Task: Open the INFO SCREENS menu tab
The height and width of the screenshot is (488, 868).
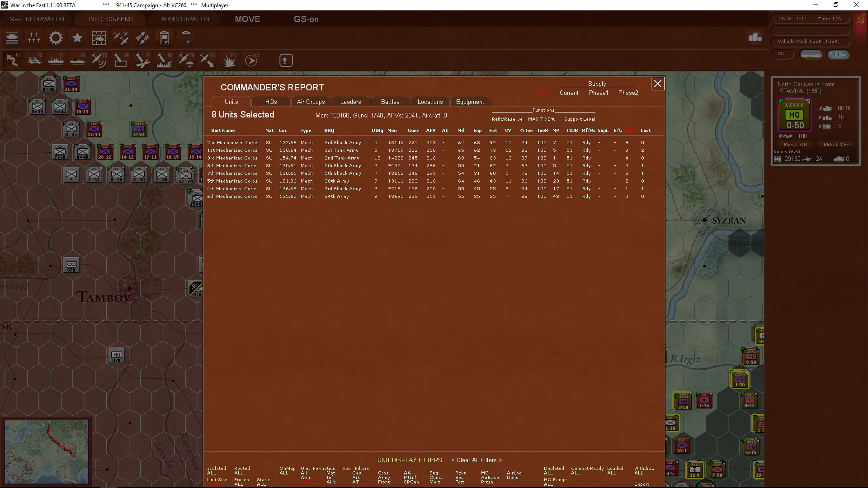Action: (111, 19)
